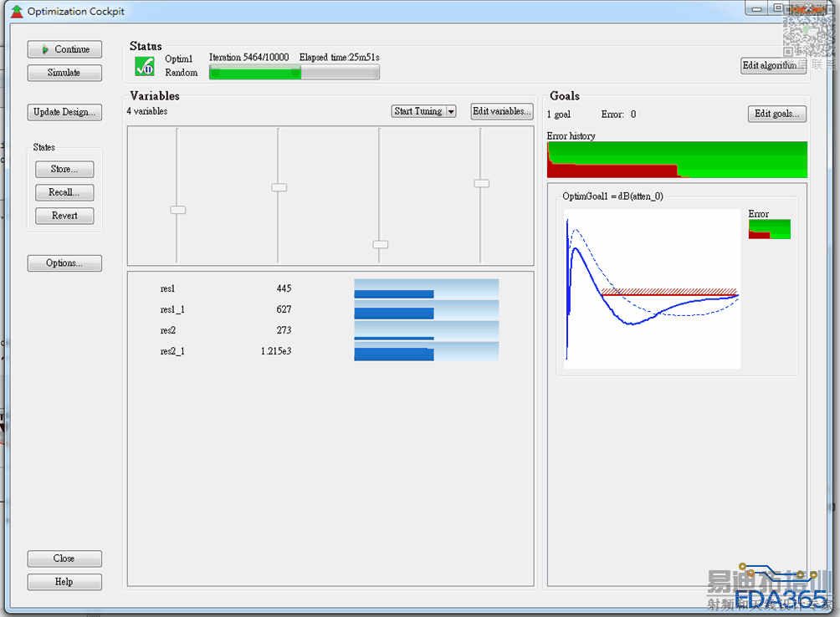Click the Optim1 status check icon
Screen dimensions: 840x617
click(145, 66)
